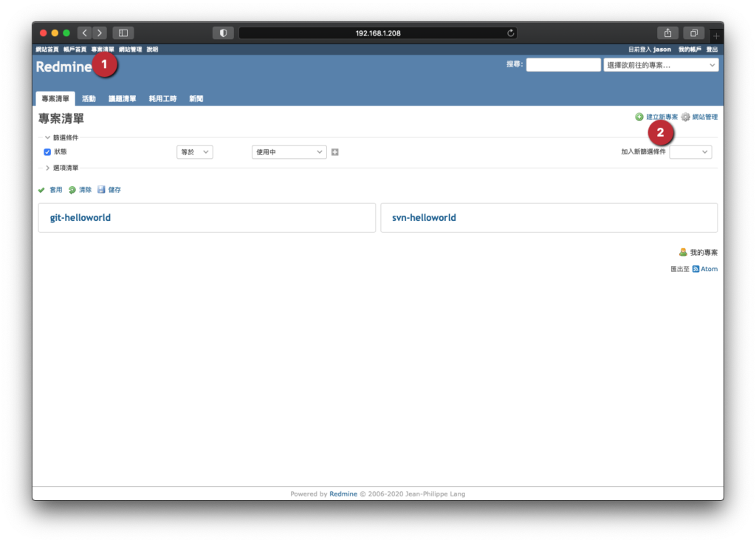Open the svn-helloworld project
Viewport: 756px width, 543px height.
coord(424,218)
